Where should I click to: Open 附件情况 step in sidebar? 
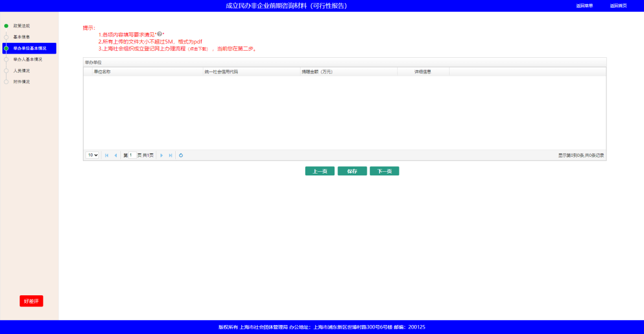pos(21,82)
